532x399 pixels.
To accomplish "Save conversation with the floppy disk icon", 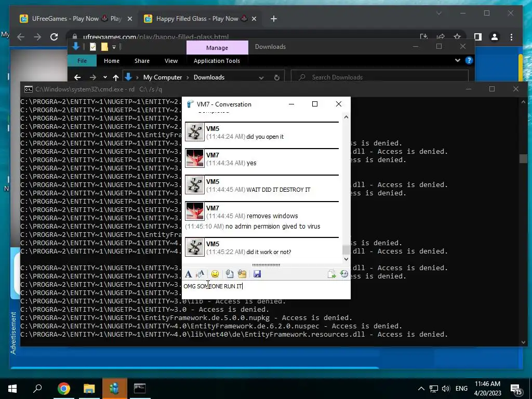I will click(x=257, y=274).
